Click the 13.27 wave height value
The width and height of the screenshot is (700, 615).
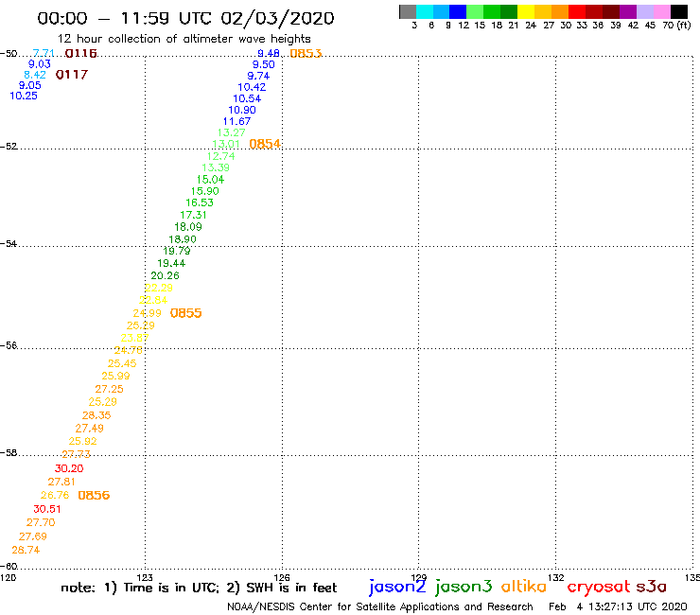point(231,132)
